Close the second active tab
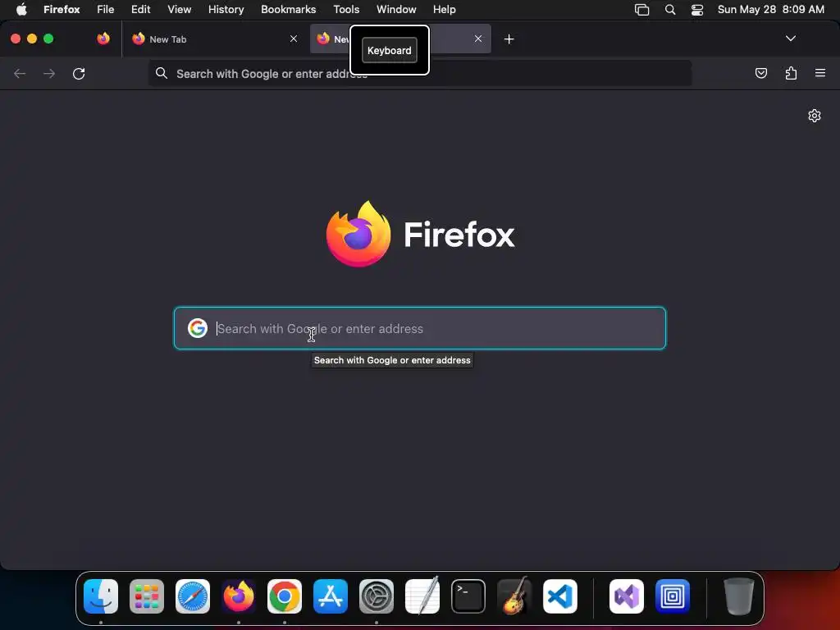 [478, 39]
